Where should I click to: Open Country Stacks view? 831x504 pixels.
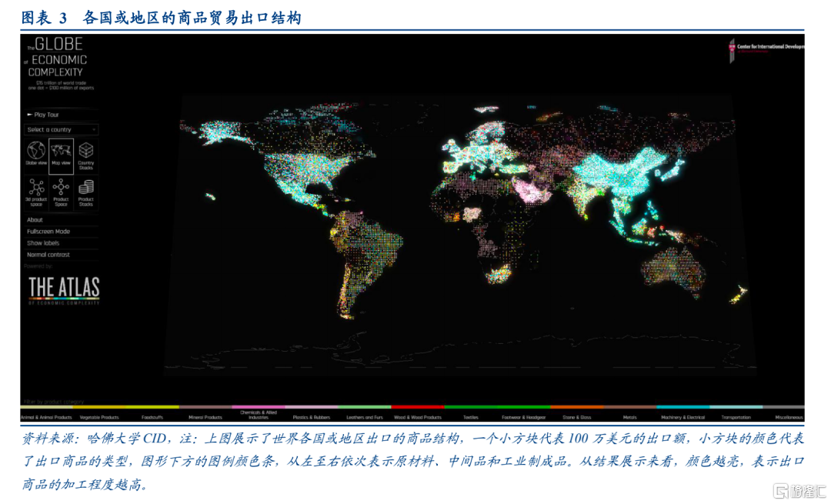click(x=86, y=152)
